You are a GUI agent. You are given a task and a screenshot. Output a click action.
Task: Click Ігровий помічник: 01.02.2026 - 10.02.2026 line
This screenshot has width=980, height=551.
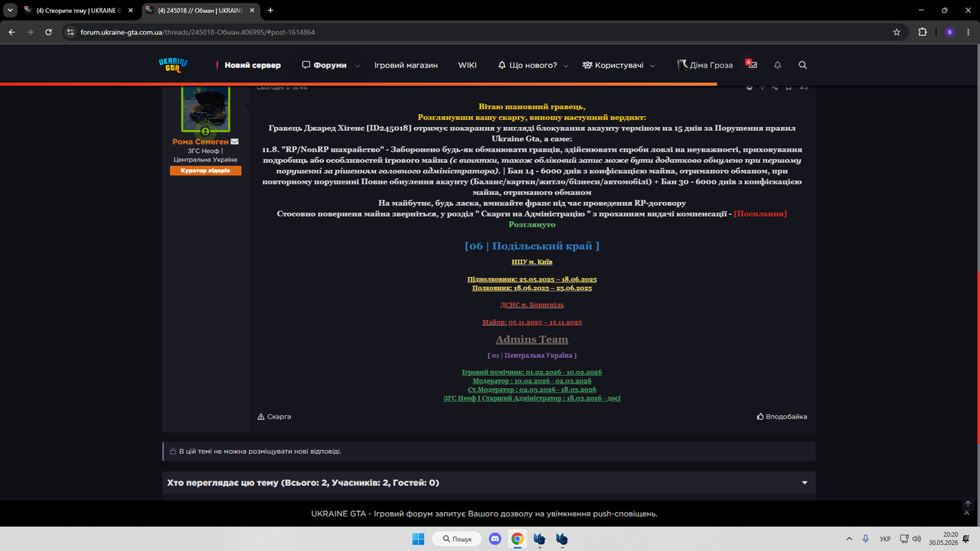532,372
